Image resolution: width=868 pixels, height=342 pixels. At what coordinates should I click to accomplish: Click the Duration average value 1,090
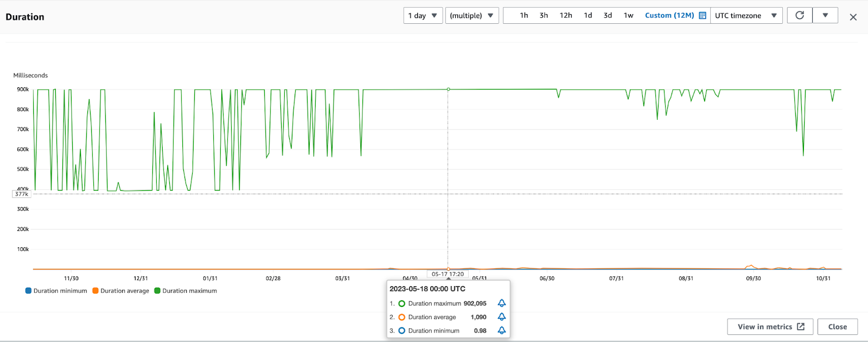478,317
